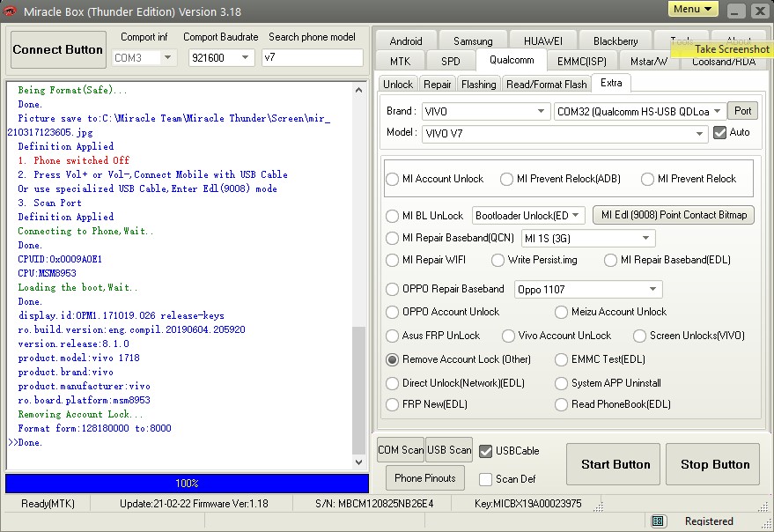Select Meizu Account Unlock option

pyautogui.click(x=561, y=312)
